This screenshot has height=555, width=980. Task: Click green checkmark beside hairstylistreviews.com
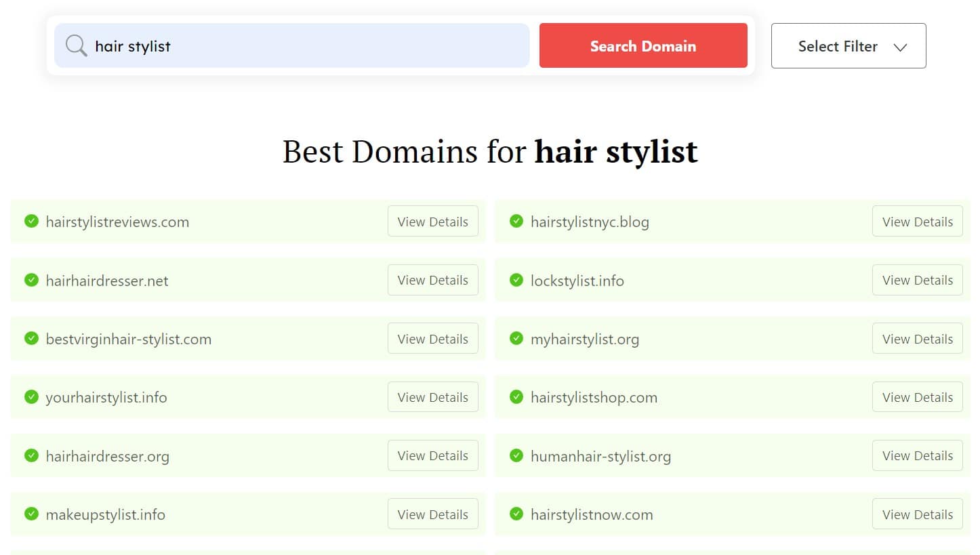(31, 221)
